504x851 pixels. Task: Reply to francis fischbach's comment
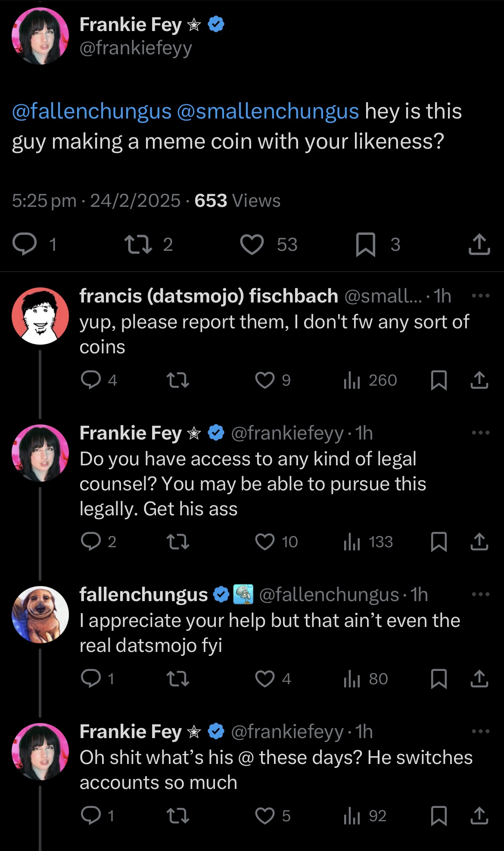91,380
